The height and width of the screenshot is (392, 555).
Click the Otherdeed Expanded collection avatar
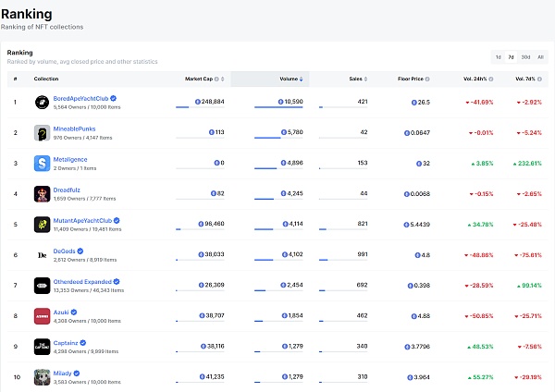42,285
